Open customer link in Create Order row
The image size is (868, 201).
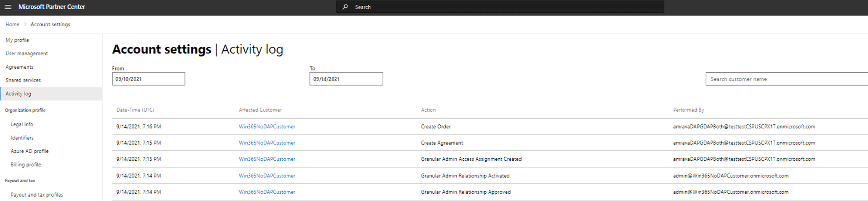pyautogui.click(x=267, y=127)
